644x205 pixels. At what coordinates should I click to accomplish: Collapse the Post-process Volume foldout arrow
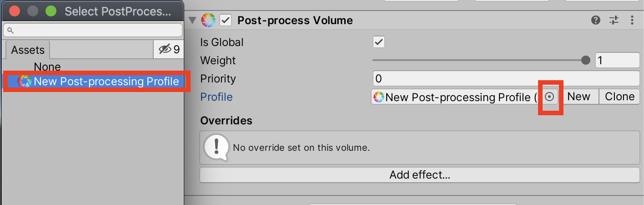193,20
